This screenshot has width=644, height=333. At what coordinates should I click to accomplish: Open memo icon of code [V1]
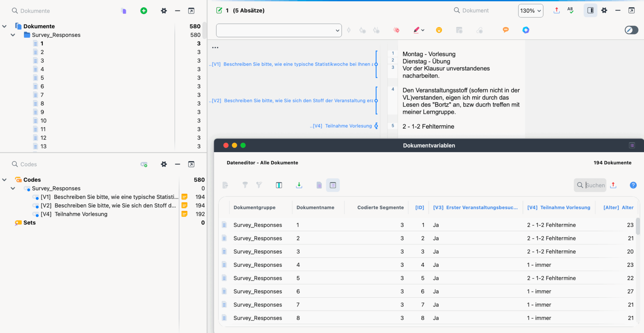click(184, 197)
